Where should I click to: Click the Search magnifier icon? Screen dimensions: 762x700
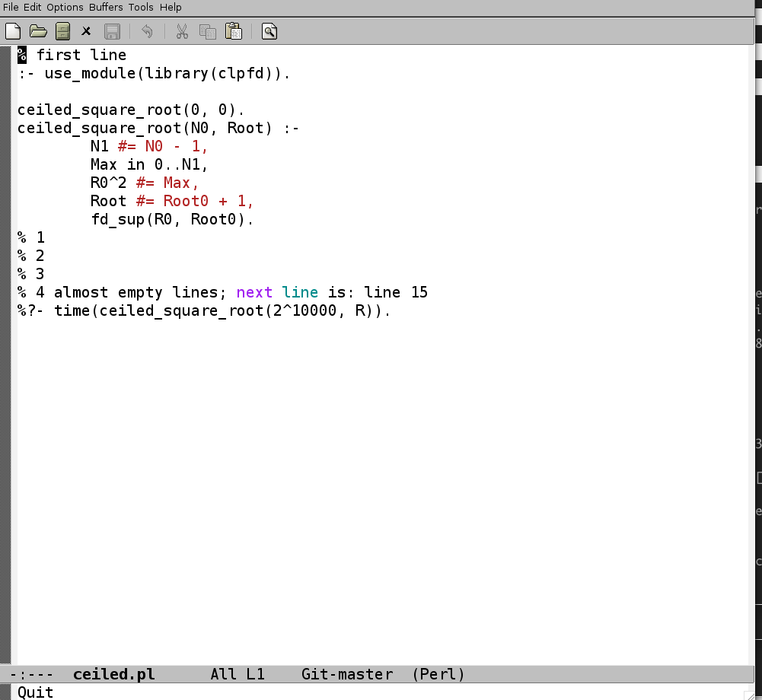click(269, 31)
